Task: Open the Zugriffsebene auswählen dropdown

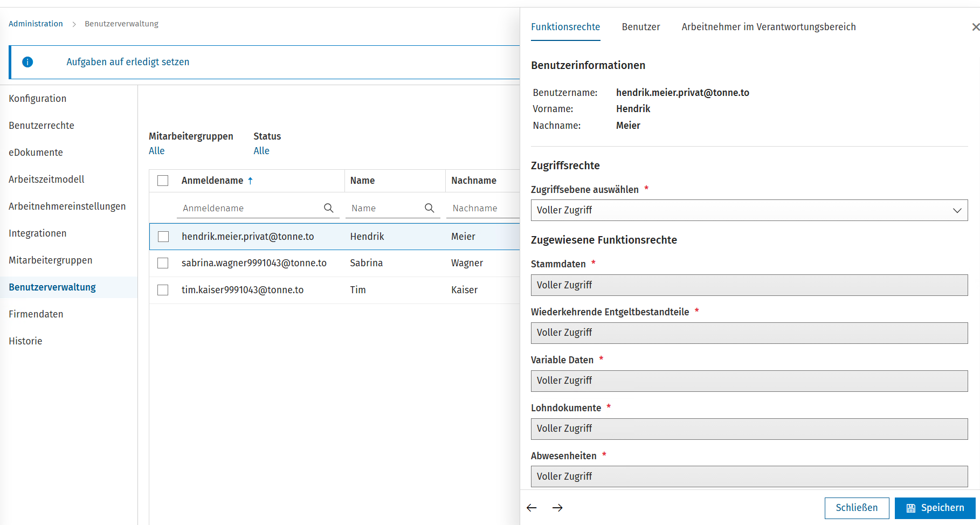Action: (749, 210)
